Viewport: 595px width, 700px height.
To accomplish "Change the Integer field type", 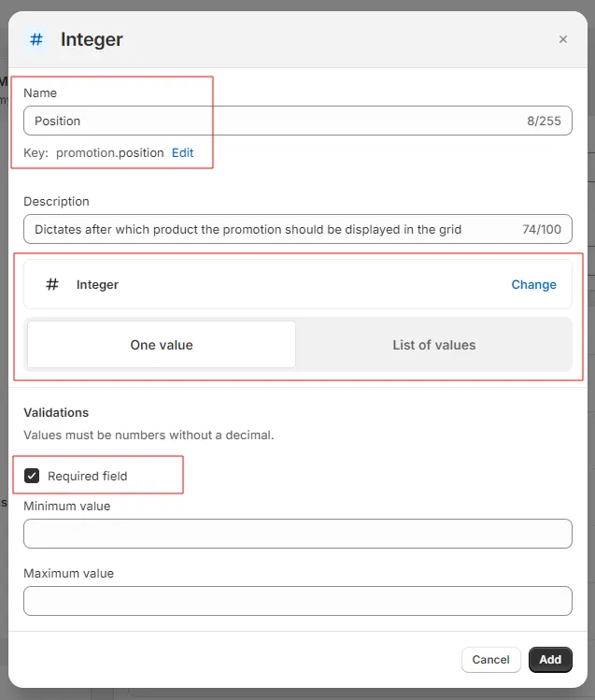I will point(533,284).
